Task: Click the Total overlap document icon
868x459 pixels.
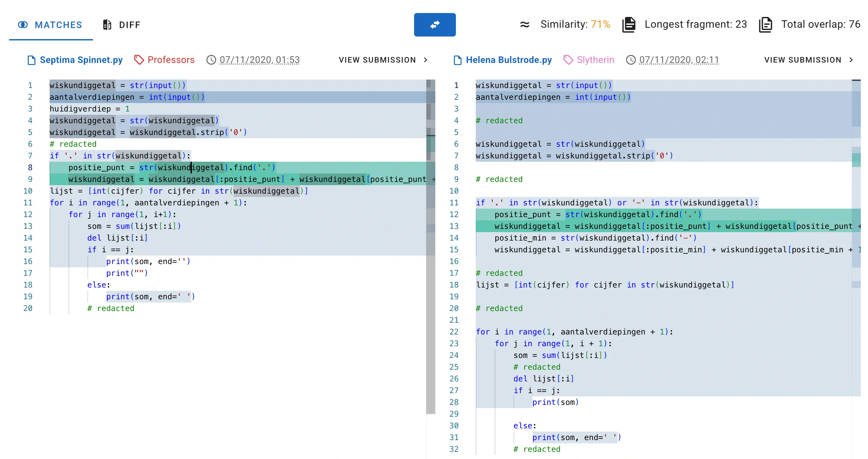Action: tap(765, 24)
